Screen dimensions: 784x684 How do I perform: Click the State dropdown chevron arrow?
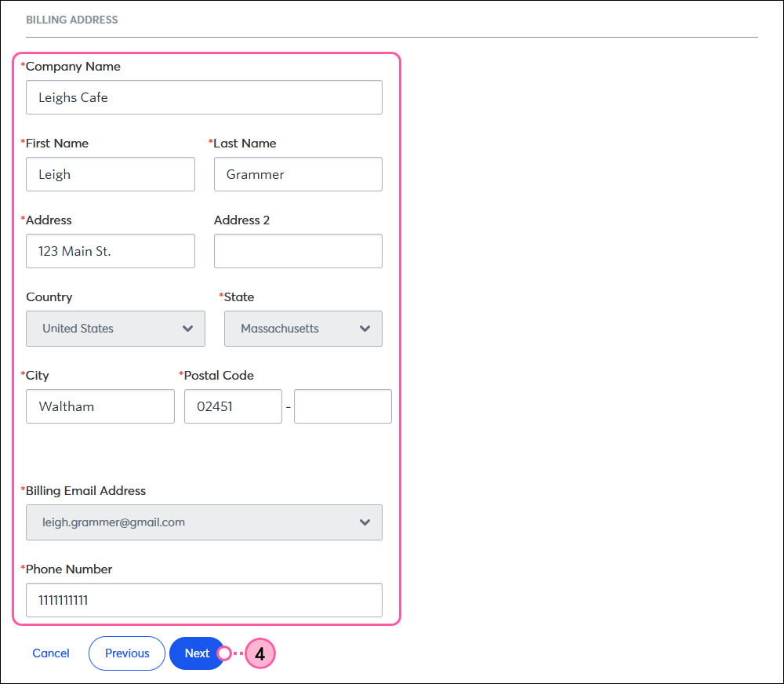click(365, 329)
